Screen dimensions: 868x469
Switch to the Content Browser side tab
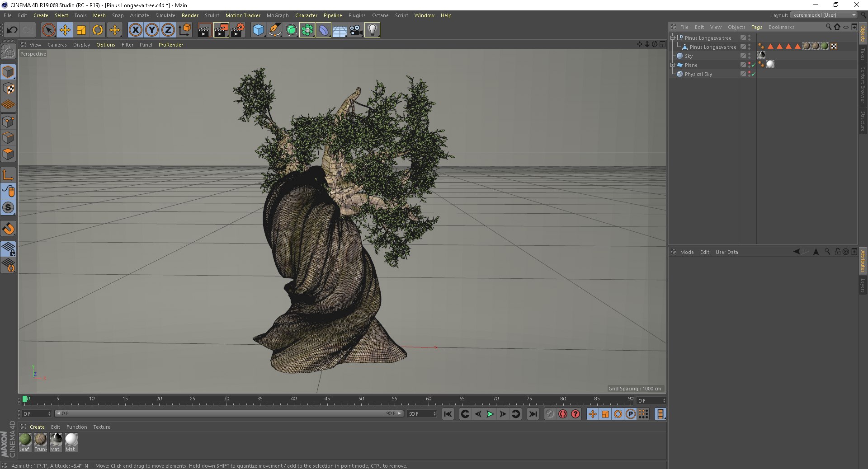pyautogui.click(x=863, y=84)
